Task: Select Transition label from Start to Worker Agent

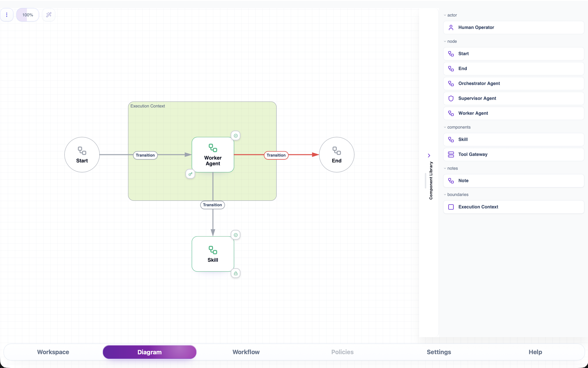Action: [145, 155]
